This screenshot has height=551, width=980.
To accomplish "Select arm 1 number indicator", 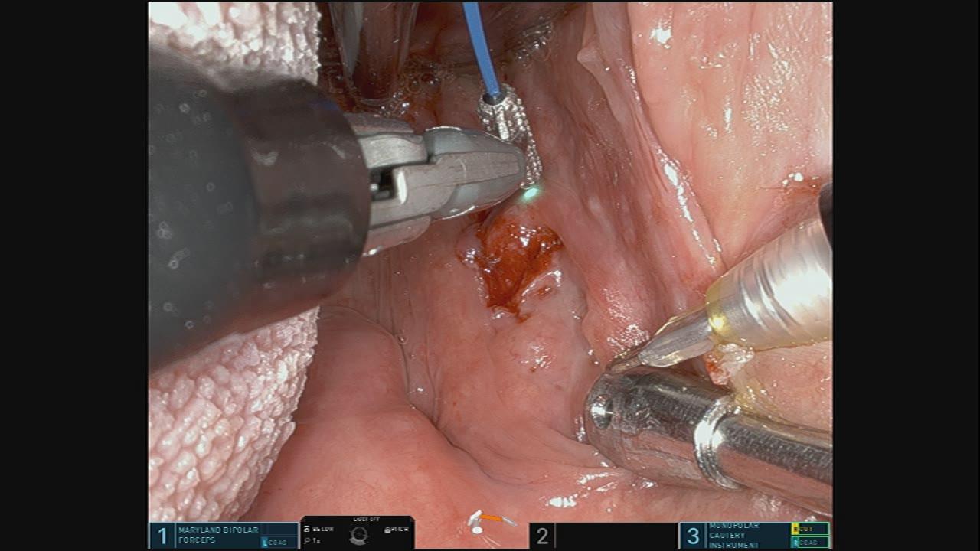I will [x=162, y=536].
